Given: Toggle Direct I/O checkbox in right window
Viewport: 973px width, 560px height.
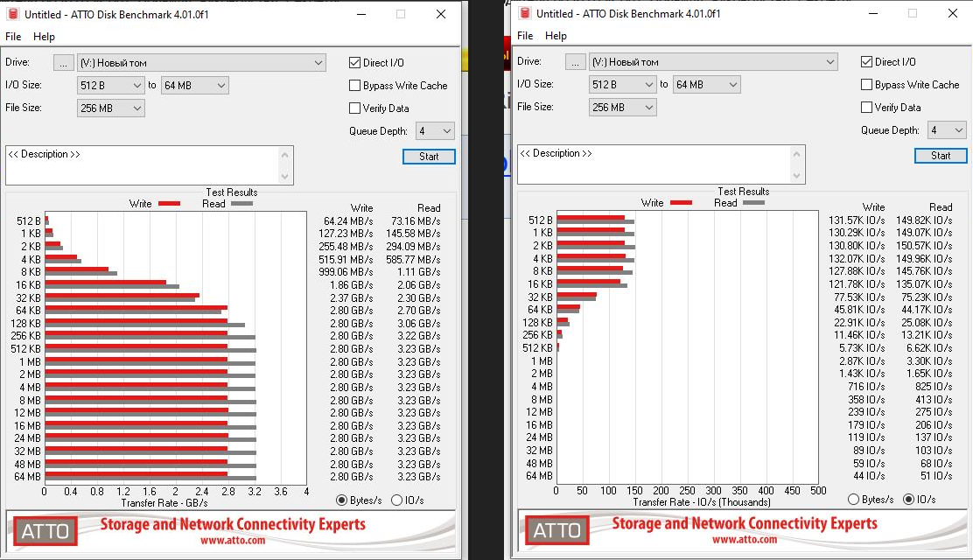Looking at the screenshot, I should (867, 61).
